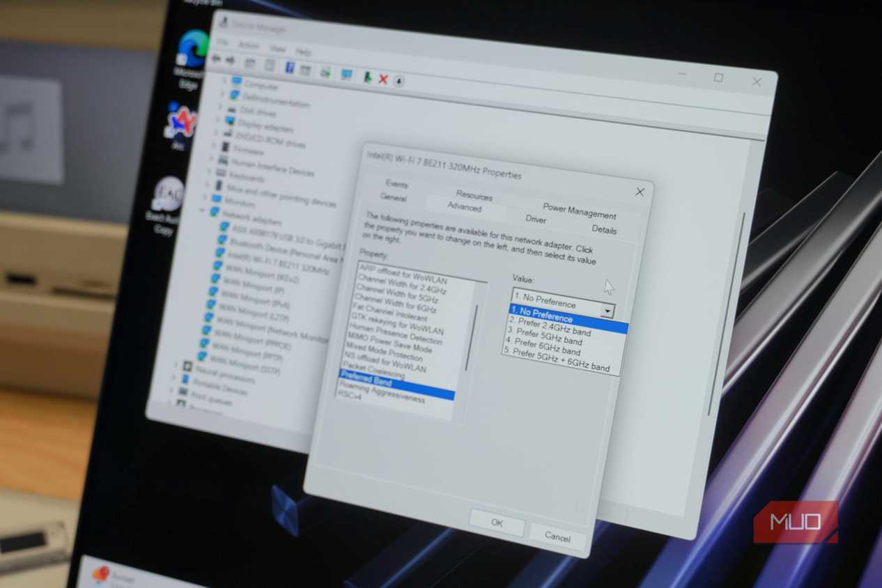
Task: Click the Forward arrow in Device Manager toolbar
Action: [230, 61]
